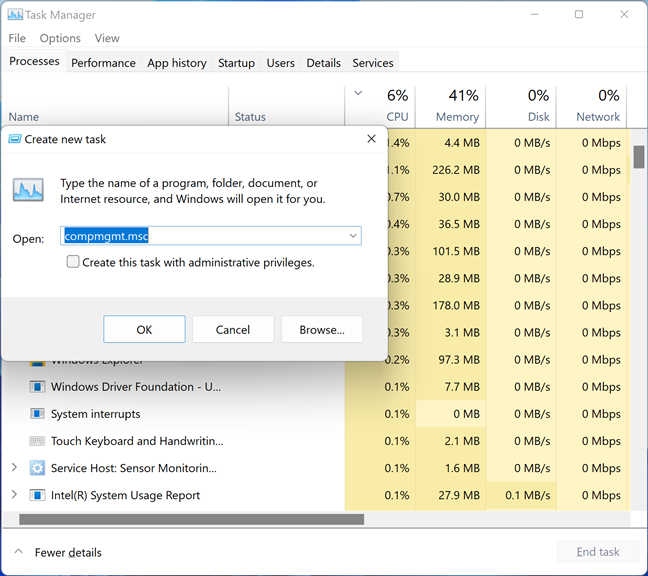Switch to the Performance tab
The width and height of the screenshot is (648, 576).
click(x=103, y=63)
